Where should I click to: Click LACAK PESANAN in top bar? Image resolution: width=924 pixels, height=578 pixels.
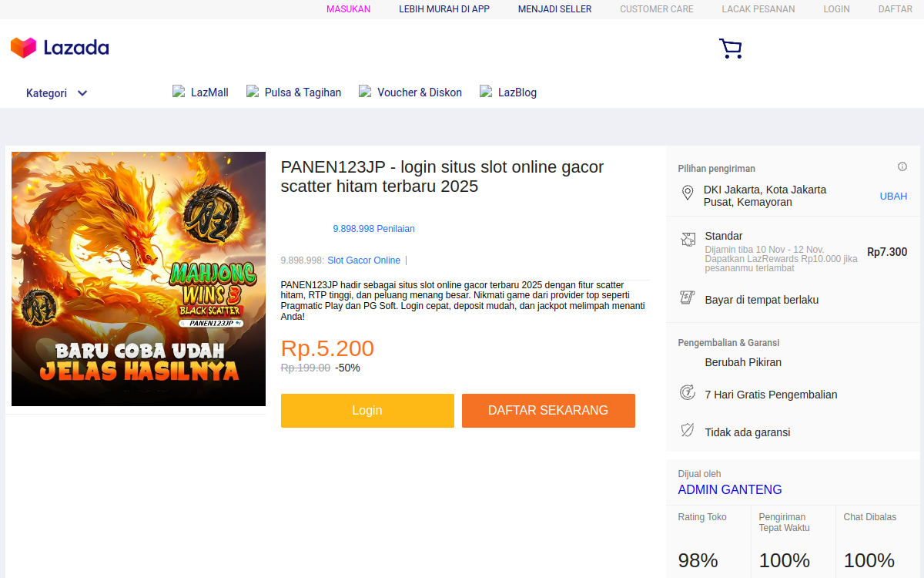point(758,9)
